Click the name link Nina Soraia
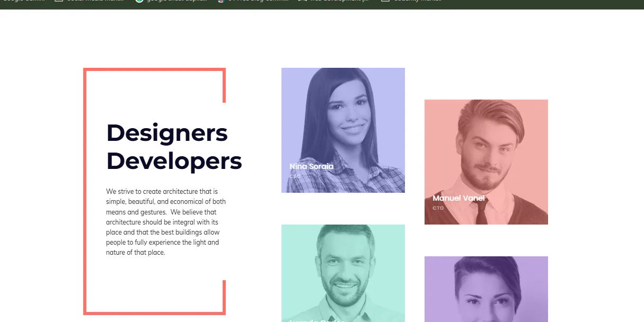Image resolution: width=644 pixels, height=322 pixels. (x=311, y=166)
